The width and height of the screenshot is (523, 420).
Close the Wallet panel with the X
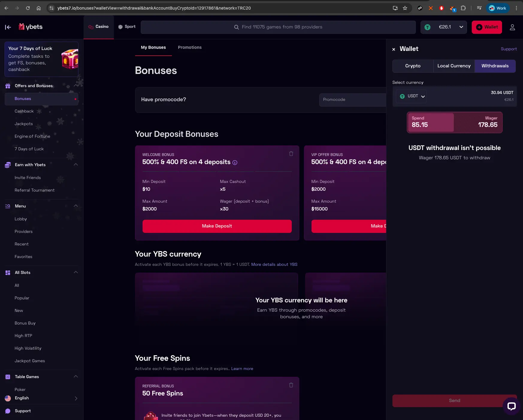[x=394, y=49]
